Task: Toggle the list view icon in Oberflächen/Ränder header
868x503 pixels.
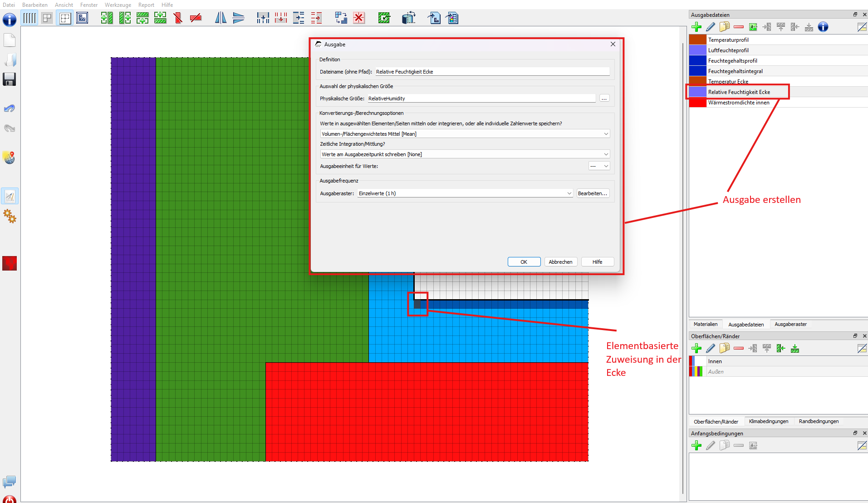Action: point(862,348)
